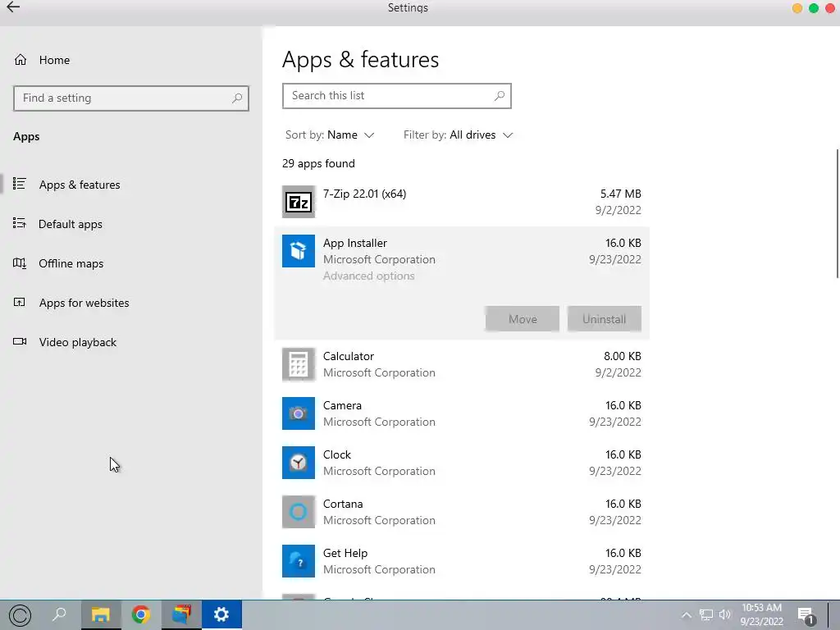Click the 7-Zip app icon
The width and height of the screenshot is (840, 630).
pos(299,202)
